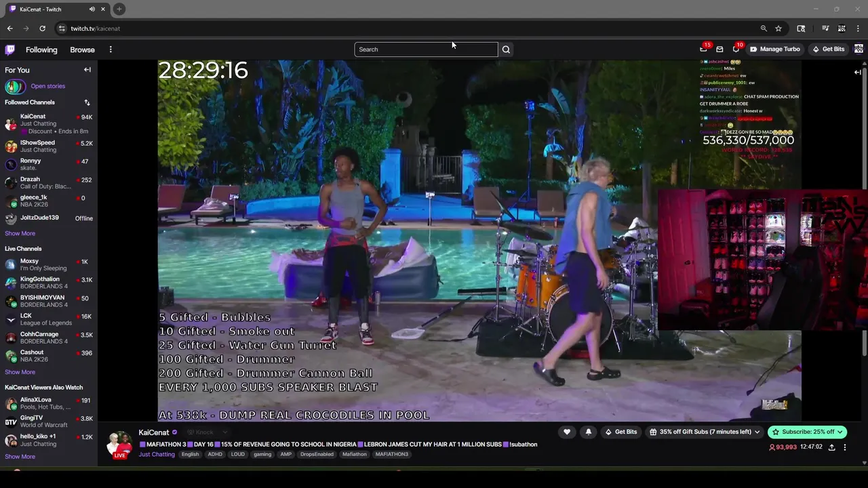Open CohhCarnage channel in sidebar
868x488 pixels.
[49, 338]
